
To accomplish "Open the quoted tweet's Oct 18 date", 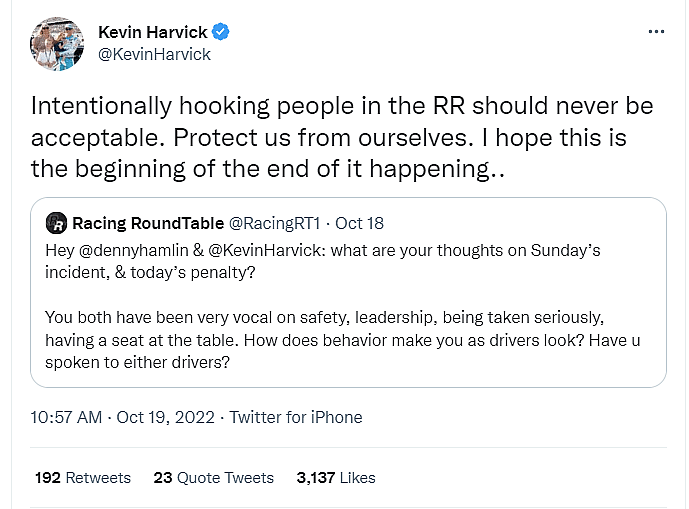I will point(358,222).
